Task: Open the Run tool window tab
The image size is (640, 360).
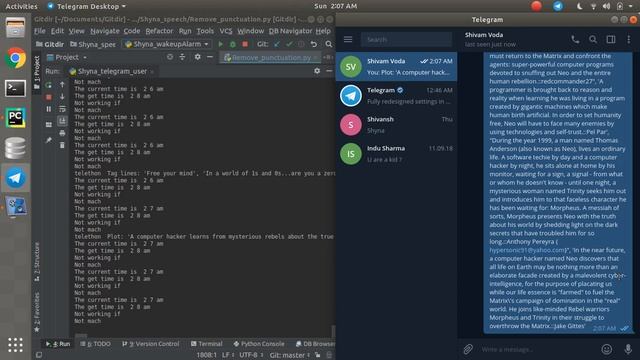Action: coord(58,344)
